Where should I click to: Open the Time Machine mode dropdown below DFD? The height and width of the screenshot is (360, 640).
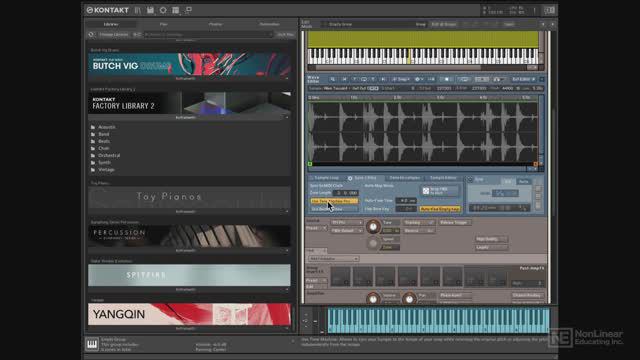coord(347,231)
